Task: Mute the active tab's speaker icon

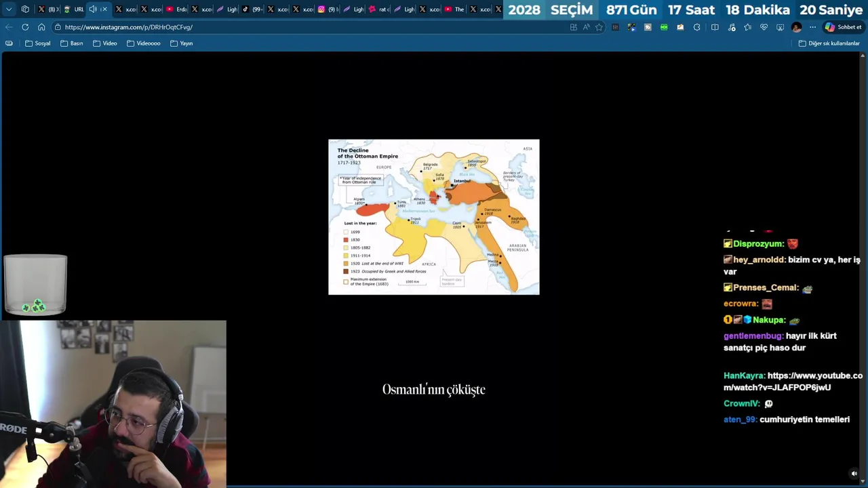Action: click(x=93, y=9)
